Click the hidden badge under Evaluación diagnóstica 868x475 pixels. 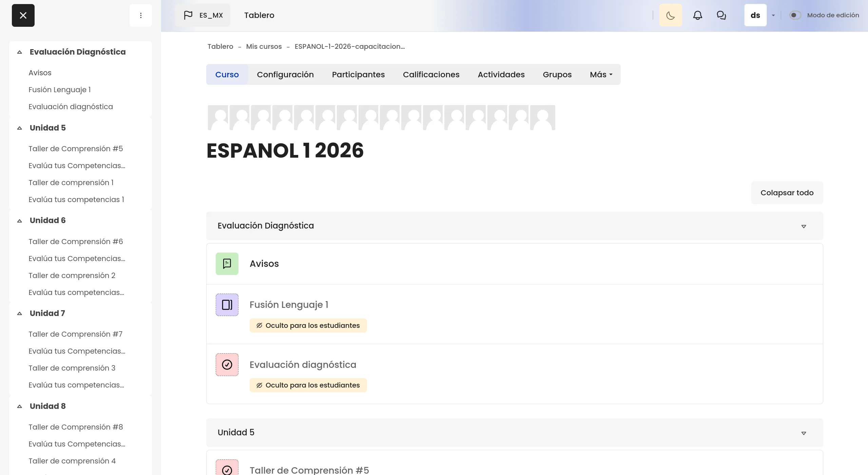[308, 385]
